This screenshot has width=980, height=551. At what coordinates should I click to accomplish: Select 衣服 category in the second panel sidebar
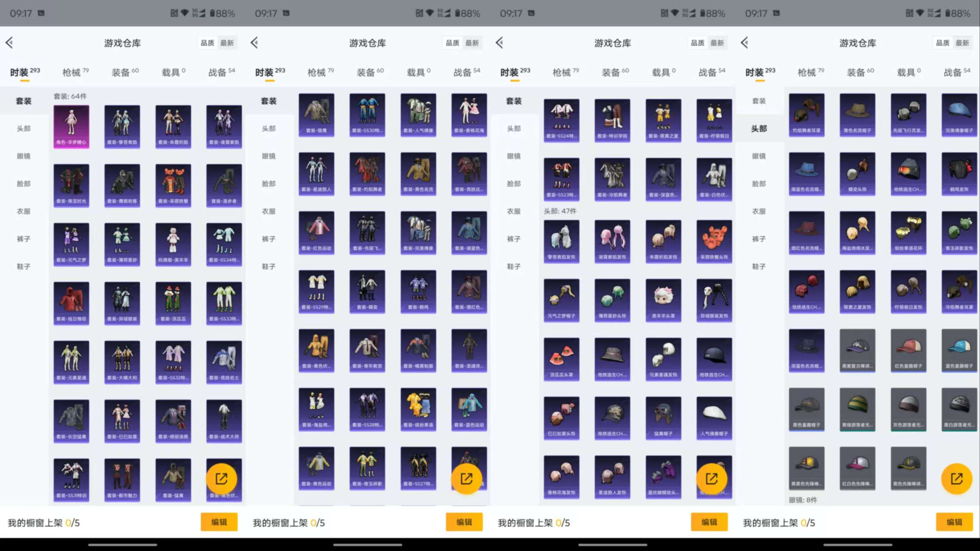point(269,211)
